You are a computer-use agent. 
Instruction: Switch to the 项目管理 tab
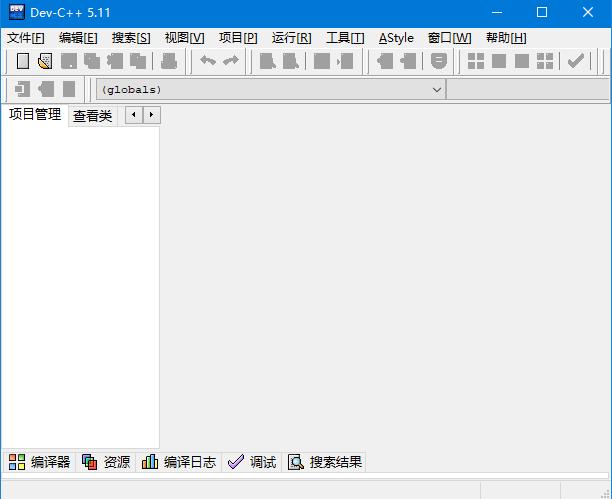(x=35, y=114)
